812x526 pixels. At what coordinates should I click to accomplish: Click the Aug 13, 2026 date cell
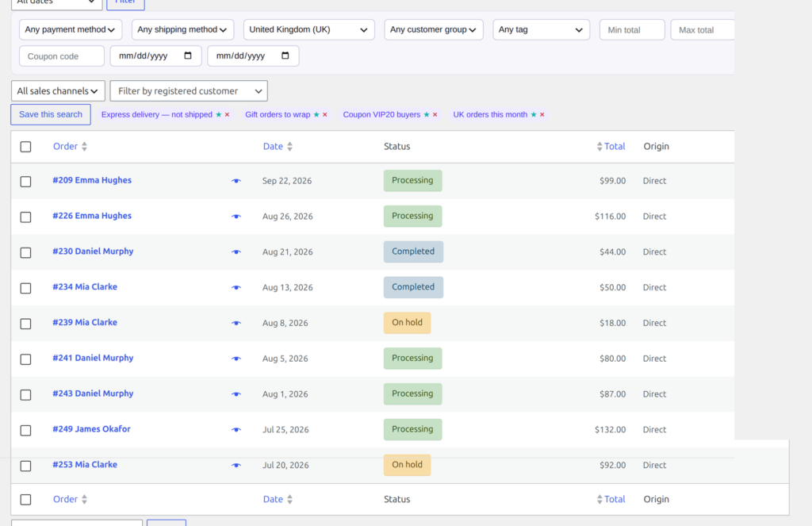[x=287, y=288]
